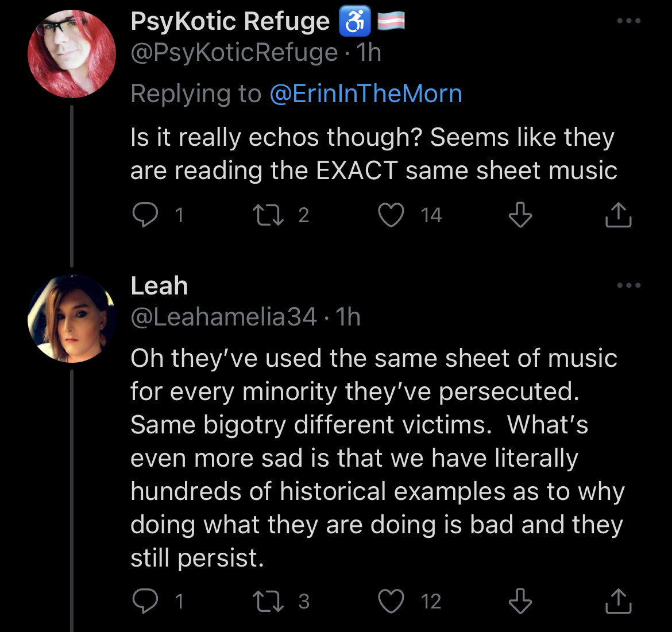Downvote PsyKotic Refuge's tweet

(x=520, y=215)
